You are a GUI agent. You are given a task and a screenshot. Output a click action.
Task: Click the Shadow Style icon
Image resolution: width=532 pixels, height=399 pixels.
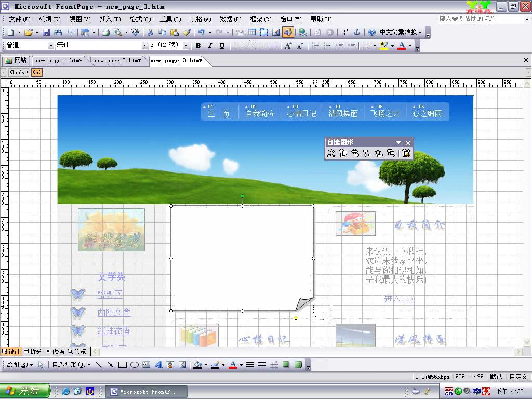click(286, 365)
